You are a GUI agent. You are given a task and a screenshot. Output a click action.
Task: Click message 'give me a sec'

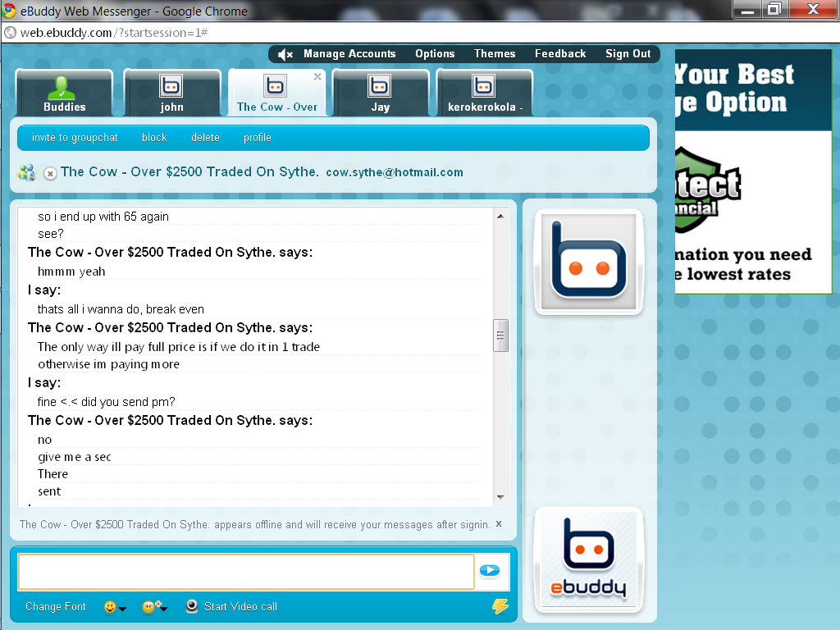(75, 457)
